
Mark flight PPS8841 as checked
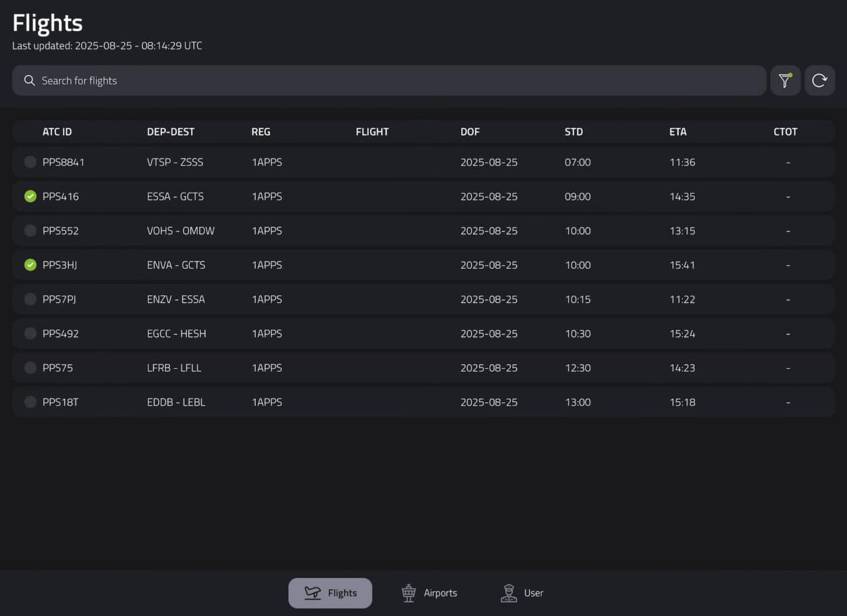30,161
